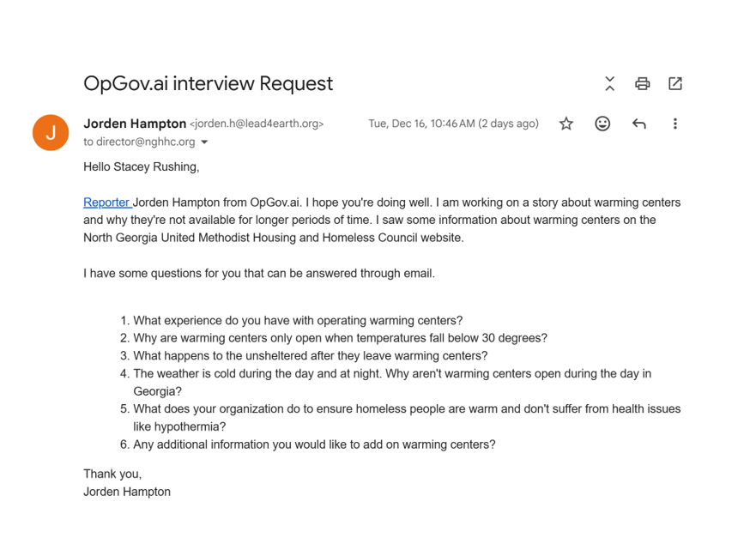Click the Thank you closing line

(112, 474)
